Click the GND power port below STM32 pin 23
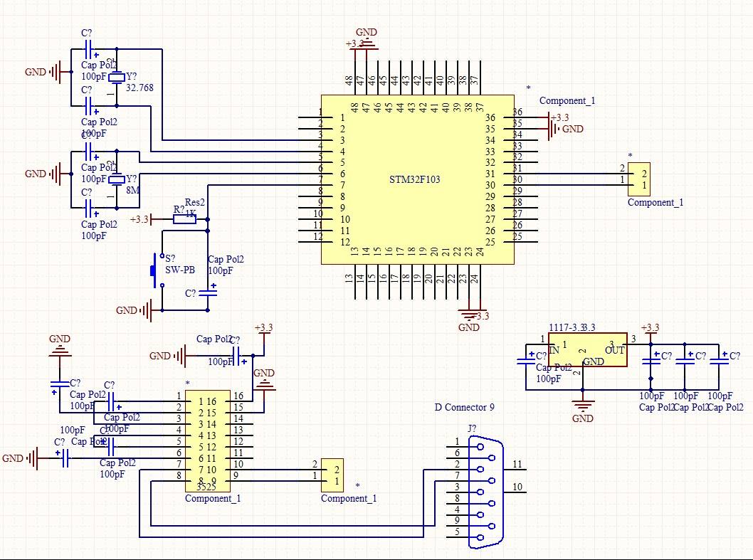The height and width of the screenshot is (560, 753). [469, 321]
